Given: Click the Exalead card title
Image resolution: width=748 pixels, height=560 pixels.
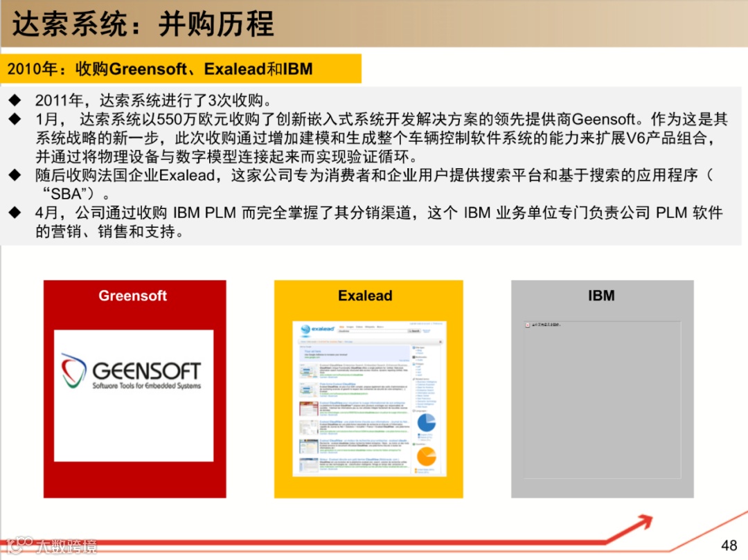Looking at the screenshot, I should coord(365,296).
